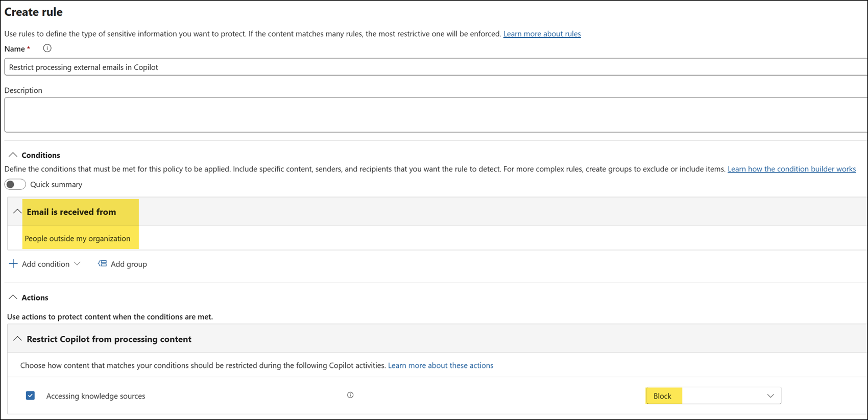Click in the rule Name field
The width and height of the screenshot is (868, 420).
point(436,67)
